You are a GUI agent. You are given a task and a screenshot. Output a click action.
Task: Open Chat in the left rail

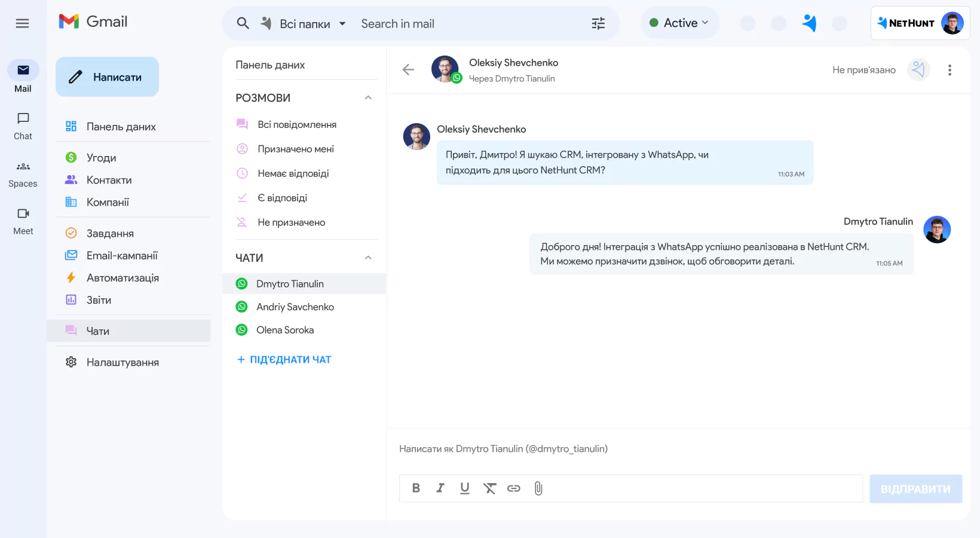[23, 126]
